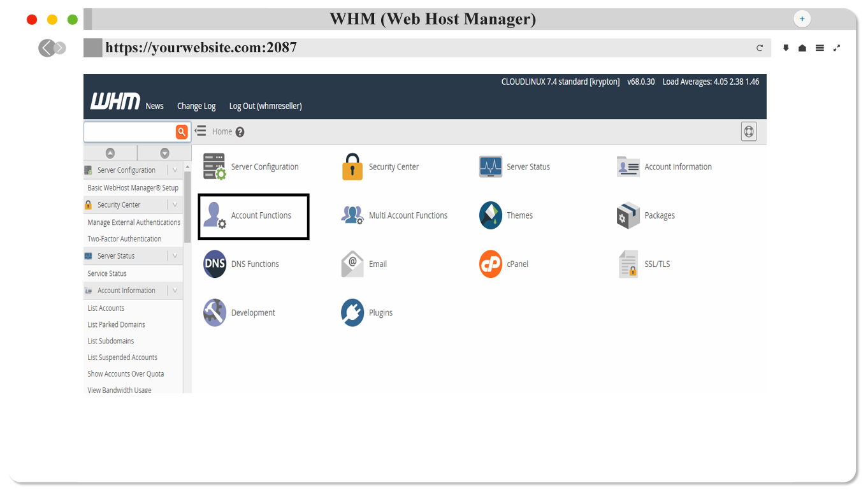Open the Change Log menu item

click(x=196, y=106)
